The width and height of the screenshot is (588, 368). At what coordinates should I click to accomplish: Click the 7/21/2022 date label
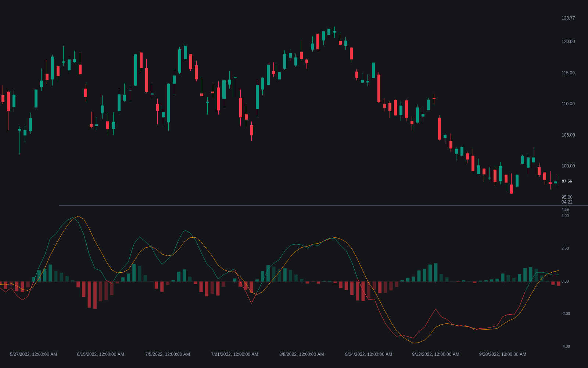pos(234,354)
